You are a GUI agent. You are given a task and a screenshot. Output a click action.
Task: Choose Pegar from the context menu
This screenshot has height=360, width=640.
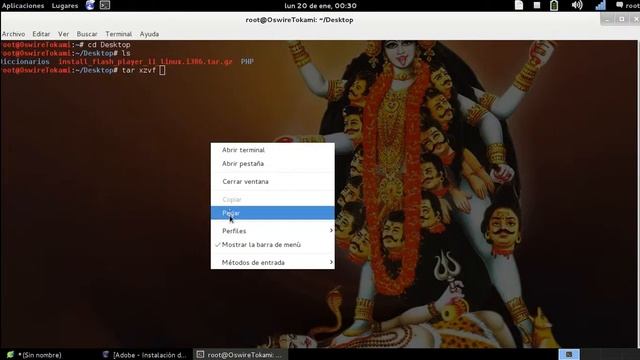(272, 213)
